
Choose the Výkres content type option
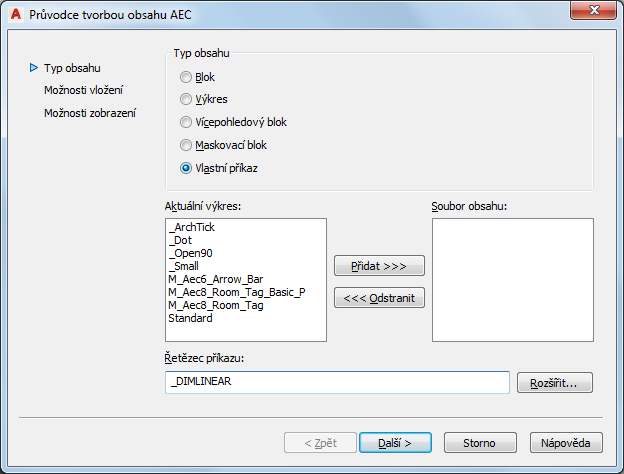coord(185,99)
